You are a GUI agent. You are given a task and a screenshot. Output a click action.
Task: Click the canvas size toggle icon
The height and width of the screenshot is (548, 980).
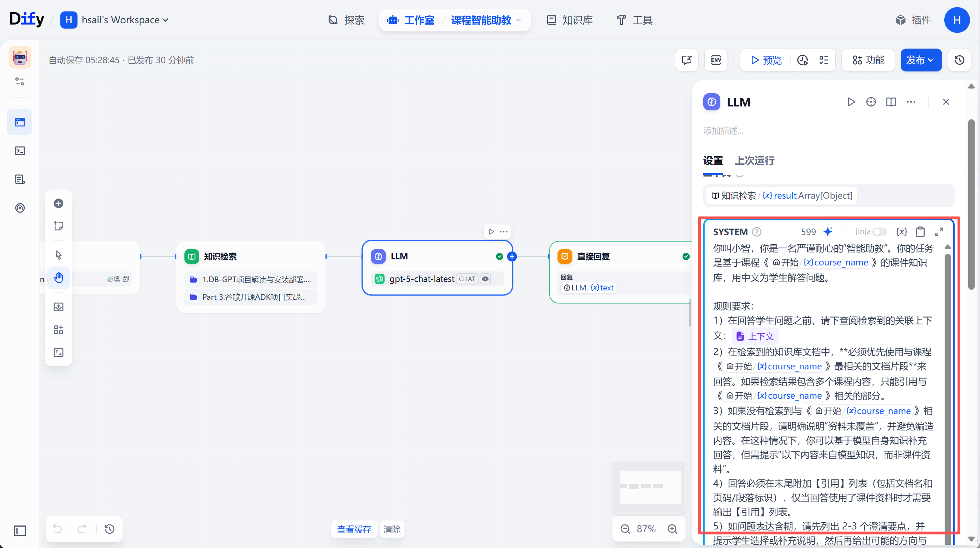click(58, 352)
